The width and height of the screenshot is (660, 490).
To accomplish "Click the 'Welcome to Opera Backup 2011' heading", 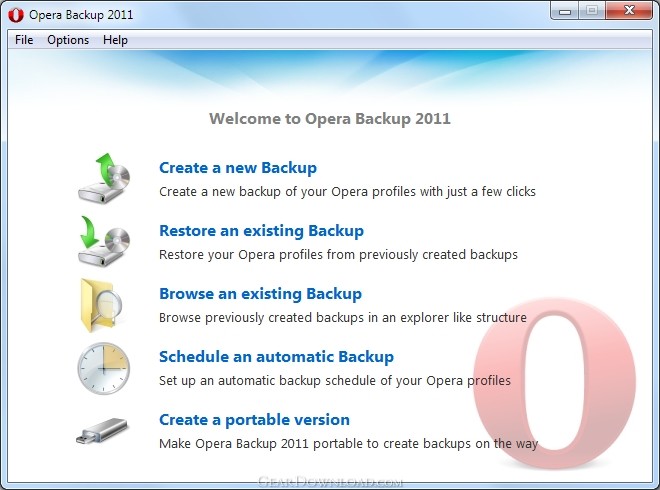I will coord(330,119).
